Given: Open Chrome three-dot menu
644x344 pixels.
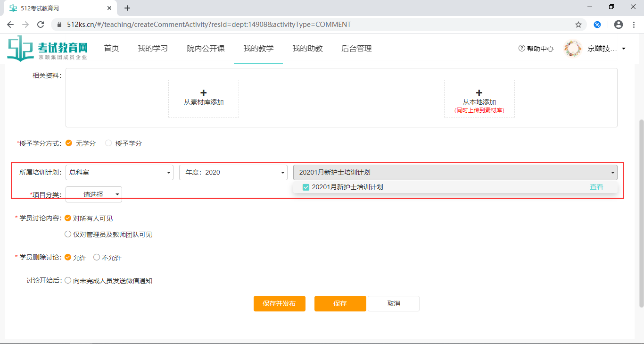Looking at the screenshot, I should point(633,25).
